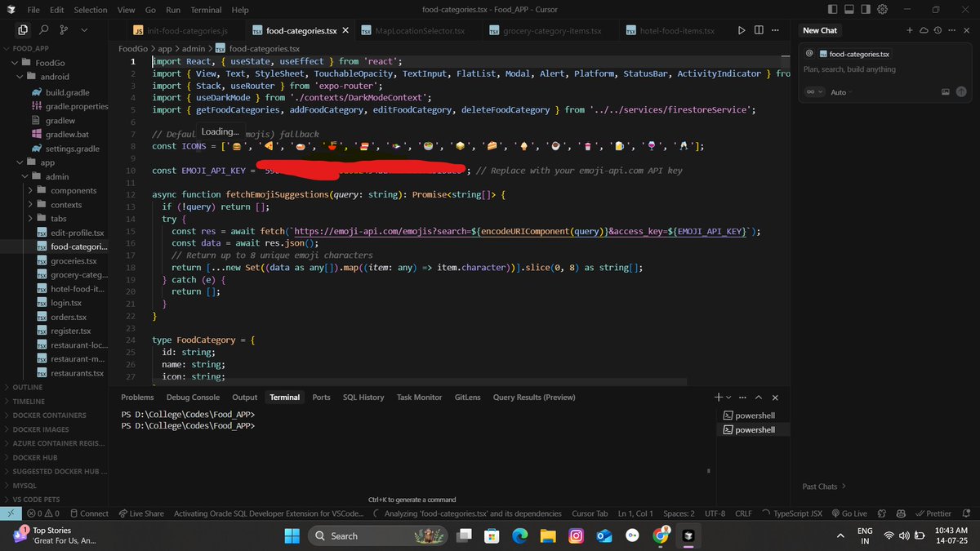
Task: Open the Source Control view icon
Action: 65,29
